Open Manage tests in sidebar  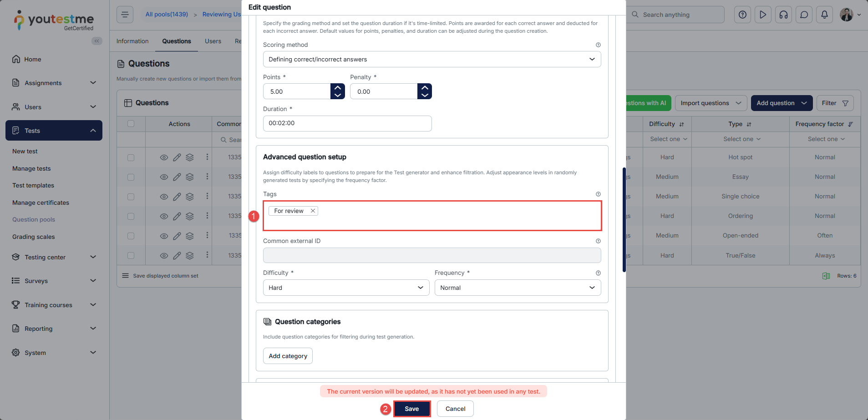[x=31, y=168]
